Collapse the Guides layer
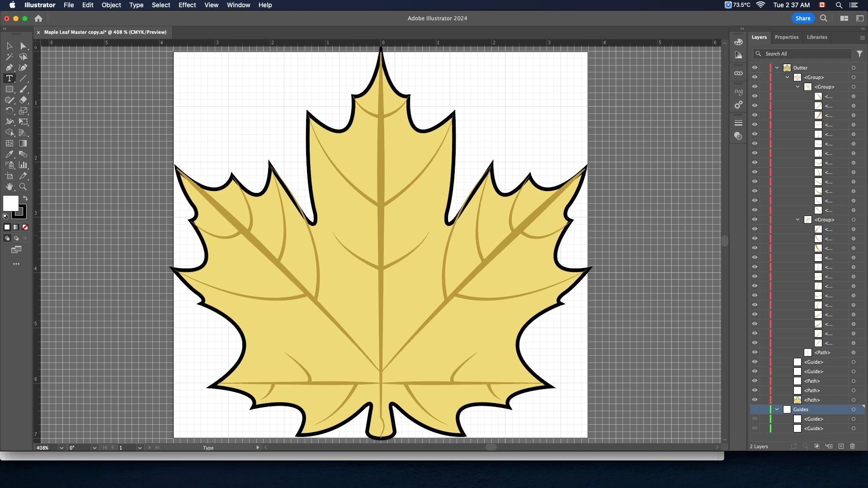 (x=777, y=409)
